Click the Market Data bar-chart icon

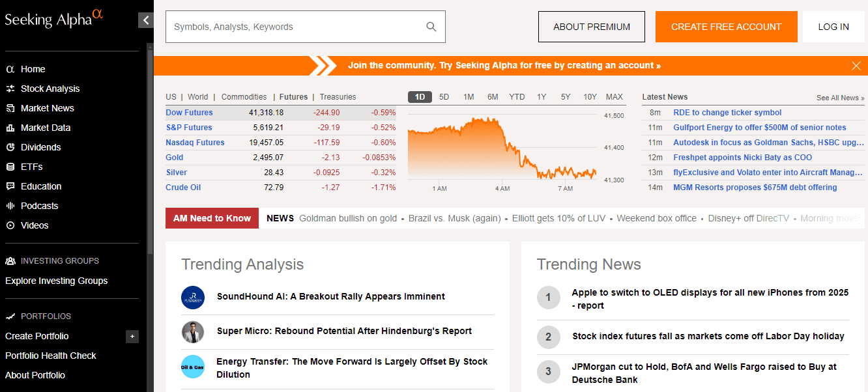coord(10,128)
